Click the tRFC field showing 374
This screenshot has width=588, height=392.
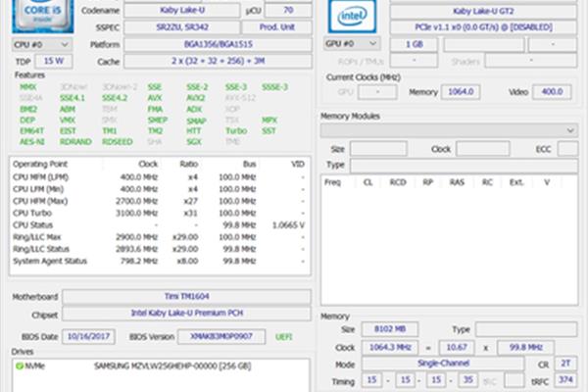click(565, 380)
